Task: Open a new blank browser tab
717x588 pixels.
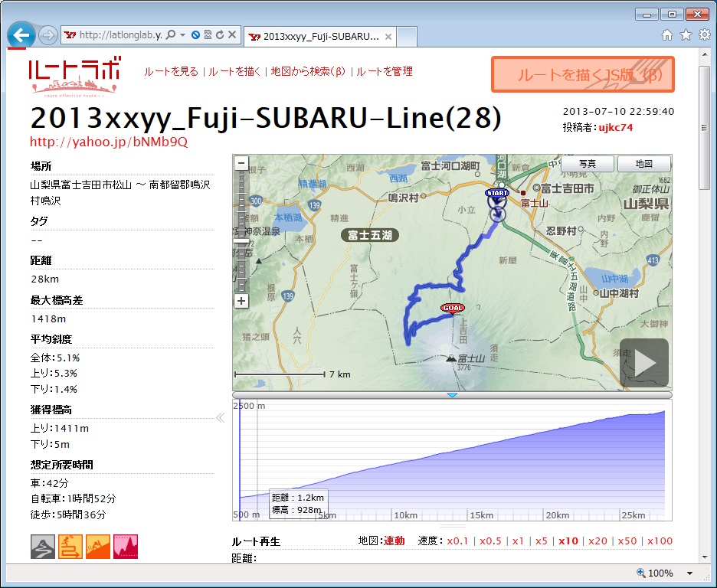Action: pos(407,37)
